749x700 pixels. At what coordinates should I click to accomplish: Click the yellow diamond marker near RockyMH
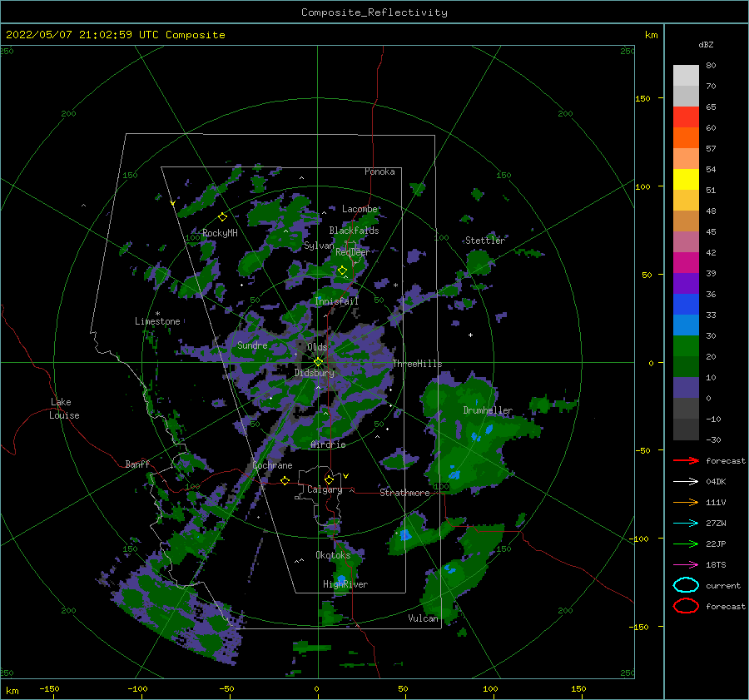click(222, 217)
